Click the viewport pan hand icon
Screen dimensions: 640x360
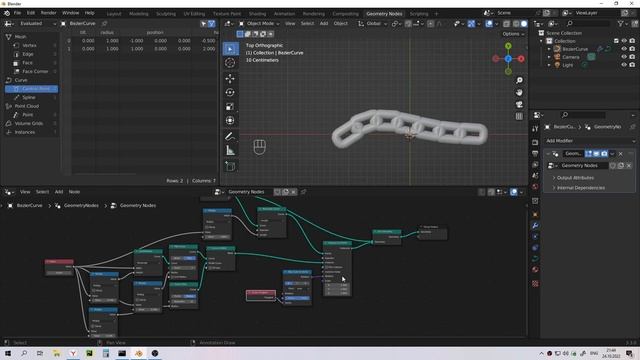(x=519, y=93)
